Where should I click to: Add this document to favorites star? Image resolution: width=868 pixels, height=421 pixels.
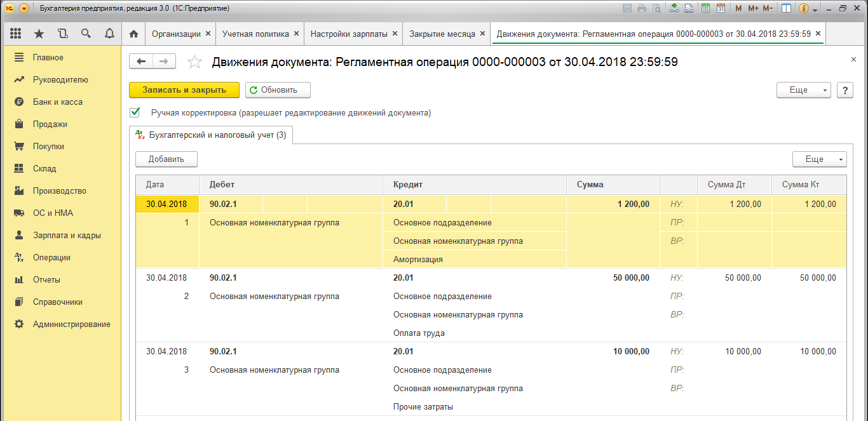click(195, 62)
